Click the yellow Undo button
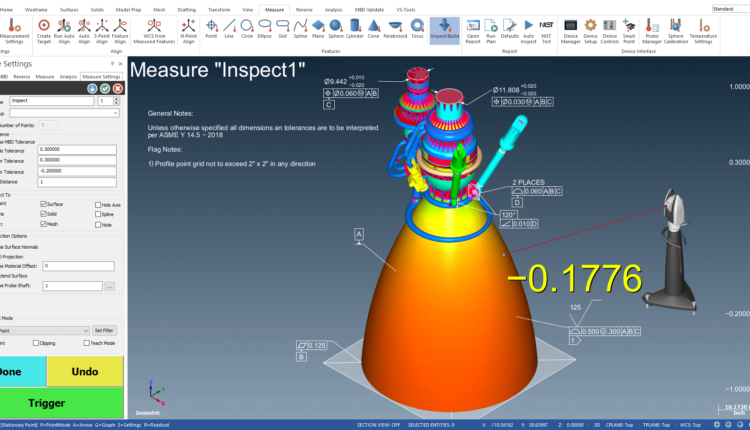 (x=85, y=370)
